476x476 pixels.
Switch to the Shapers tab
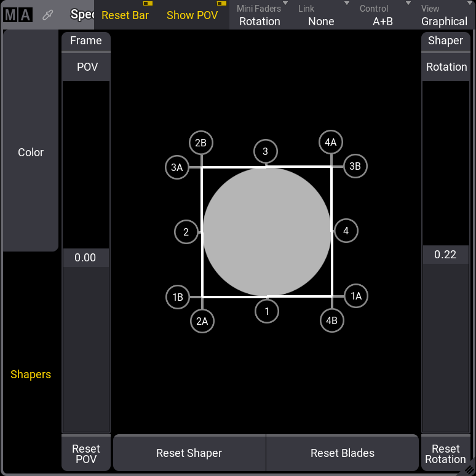[31, 375]
